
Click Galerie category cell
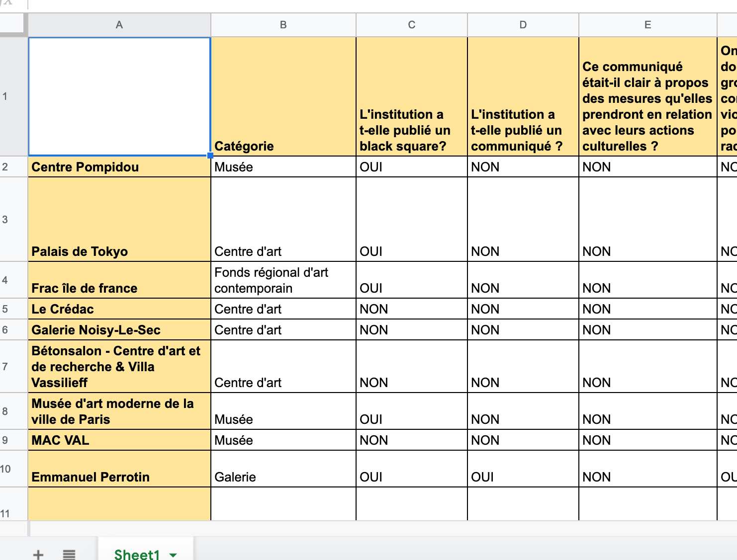[x=283, y=469]
